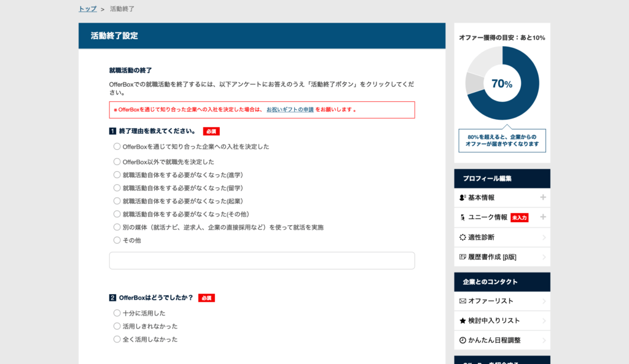Expand 基本情報 with the plus icon

pyautogui.click(x=543, y=197)
